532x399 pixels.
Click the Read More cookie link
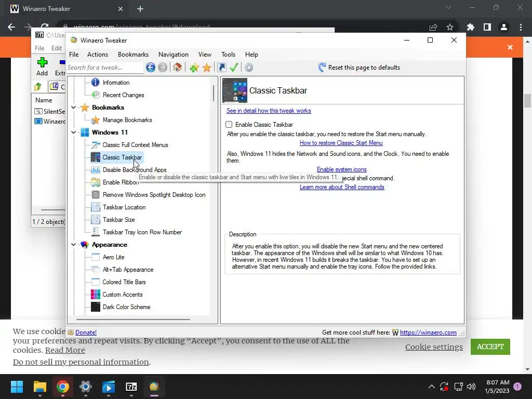pos(65,350)
